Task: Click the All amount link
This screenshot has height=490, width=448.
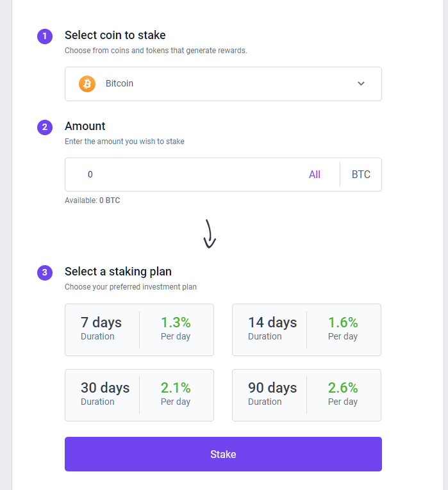Action: [x=315, y=174]
